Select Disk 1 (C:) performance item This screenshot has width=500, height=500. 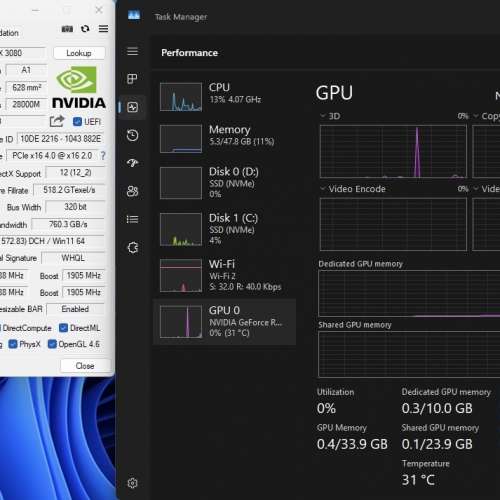coord(224,229)
